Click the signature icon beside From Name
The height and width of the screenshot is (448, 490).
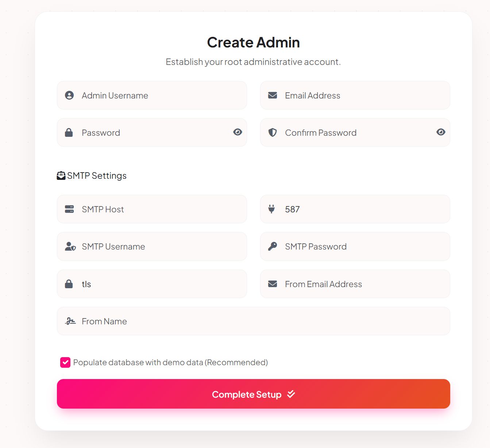70,321
